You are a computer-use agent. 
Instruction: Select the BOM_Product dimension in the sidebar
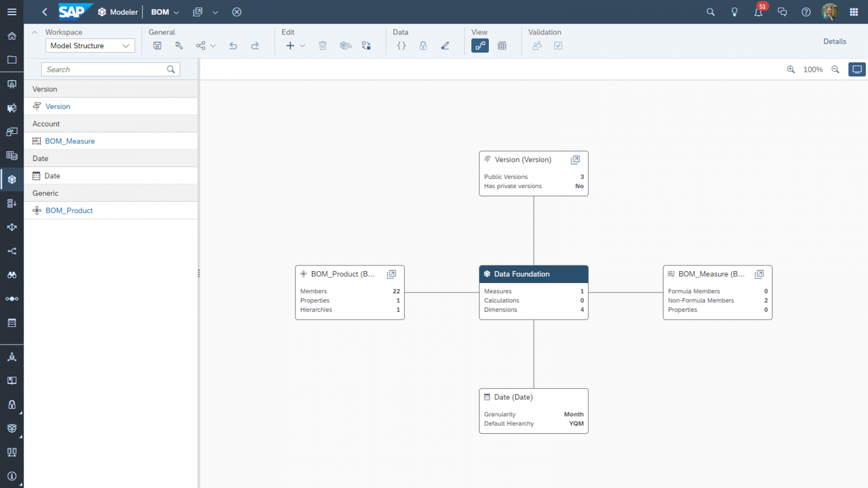point(69,210)
